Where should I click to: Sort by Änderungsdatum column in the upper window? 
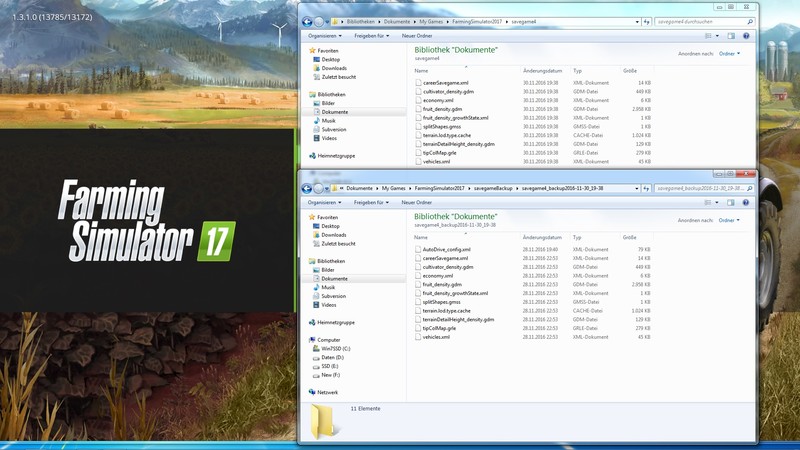[x=543, y=71]
